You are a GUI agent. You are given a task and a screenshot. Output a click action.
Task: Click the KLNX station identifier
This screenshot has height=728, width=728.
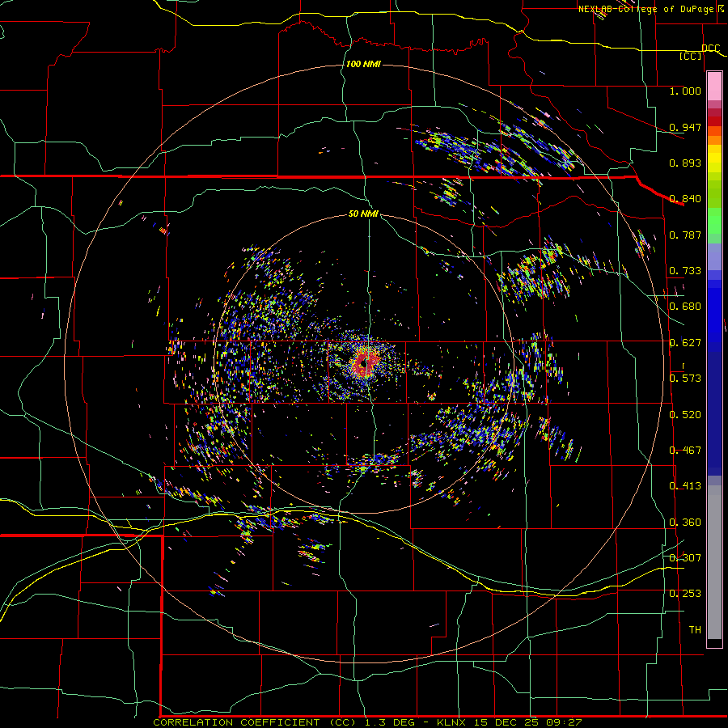[x=453, y=722]
